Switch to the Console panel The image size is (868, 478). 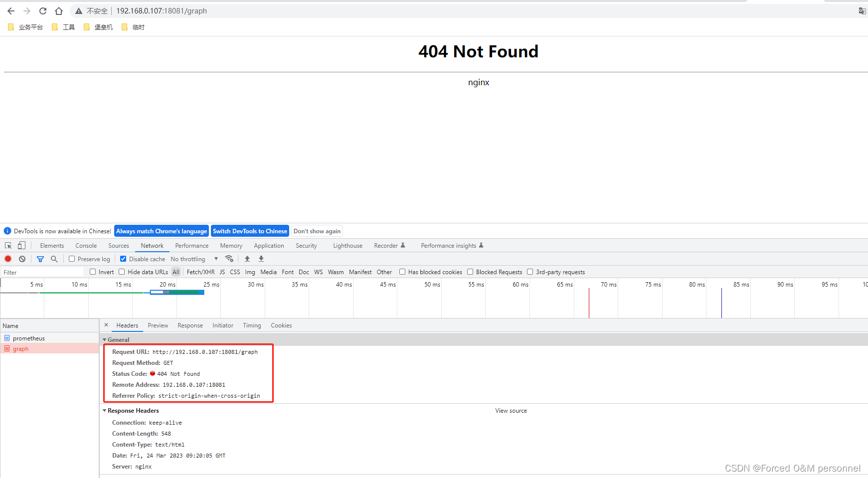tap(86, 246)
